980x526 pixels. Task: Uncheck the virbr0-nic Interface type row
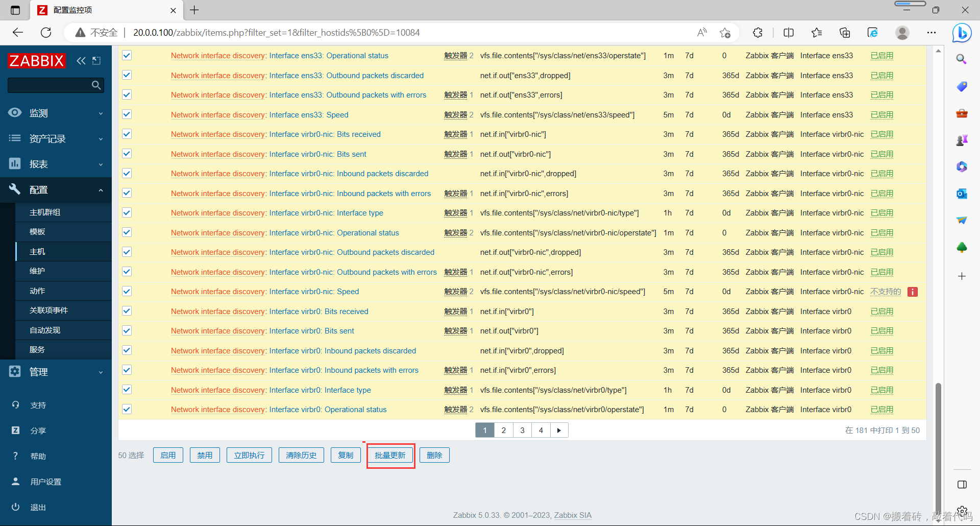click(127, 212)
